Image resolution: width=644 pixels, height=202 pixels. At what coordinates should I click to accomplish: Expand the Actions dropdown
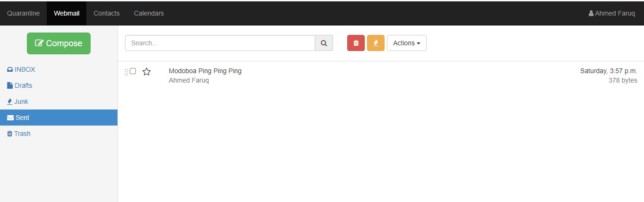tap(406, 43)
